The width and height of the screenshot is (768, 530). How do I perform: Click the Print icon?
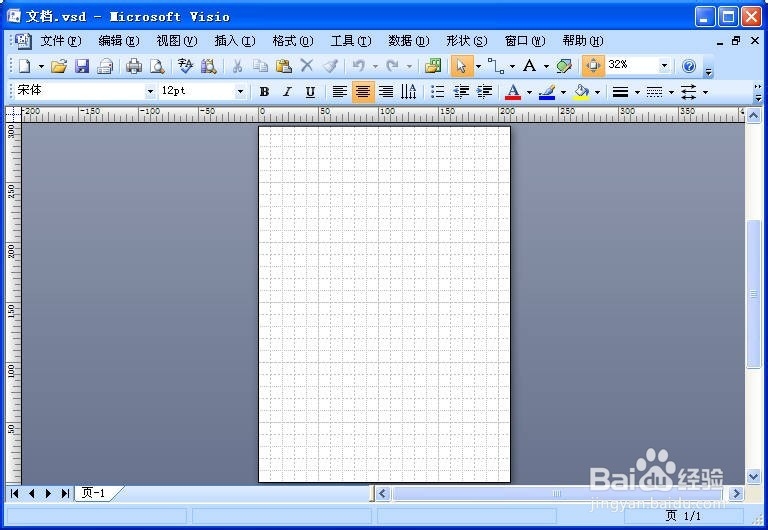point(133,66)
